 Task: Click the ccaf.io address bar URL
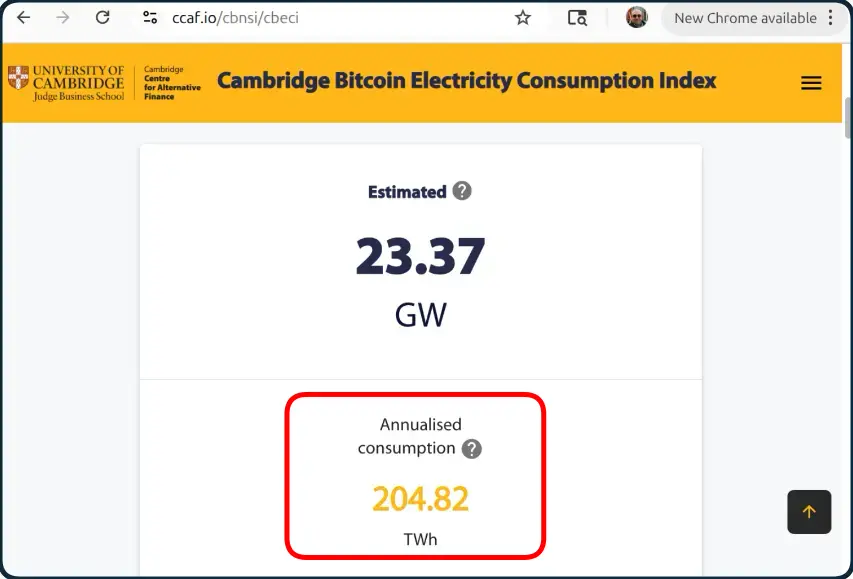tap(235, 18)
